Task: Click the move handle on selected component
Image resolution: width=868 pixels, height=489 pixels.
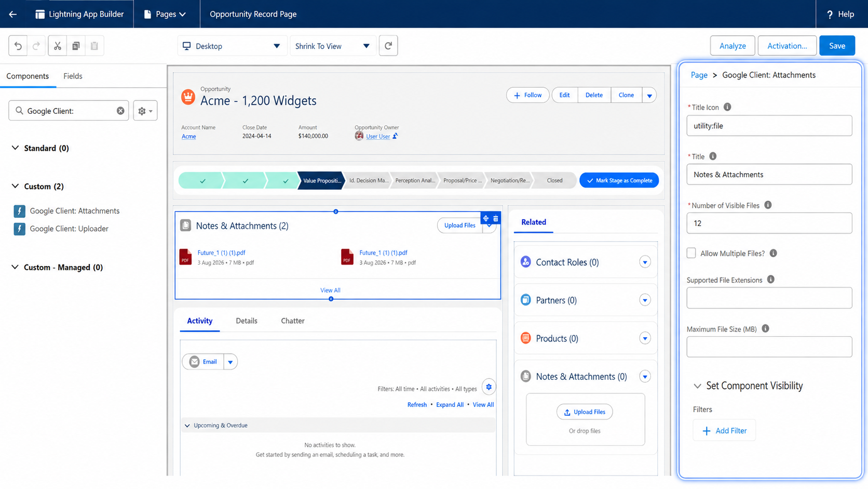Action: 486,218
